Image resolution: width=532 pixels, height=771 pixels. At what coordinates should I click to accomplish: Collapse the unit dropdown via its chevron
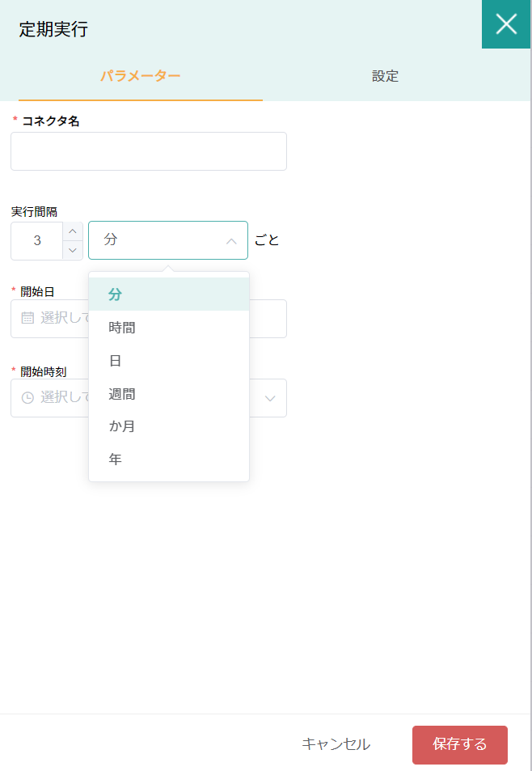coord(231,241)
